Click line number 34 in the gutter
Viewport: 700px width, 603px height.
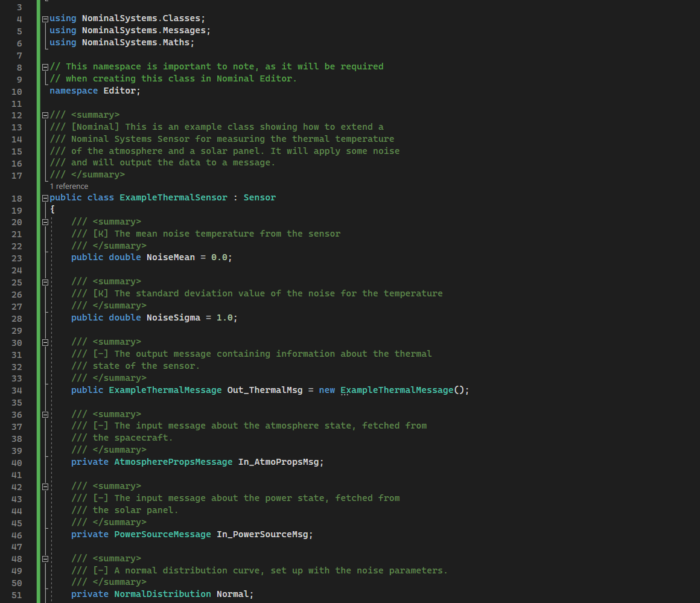16,391
